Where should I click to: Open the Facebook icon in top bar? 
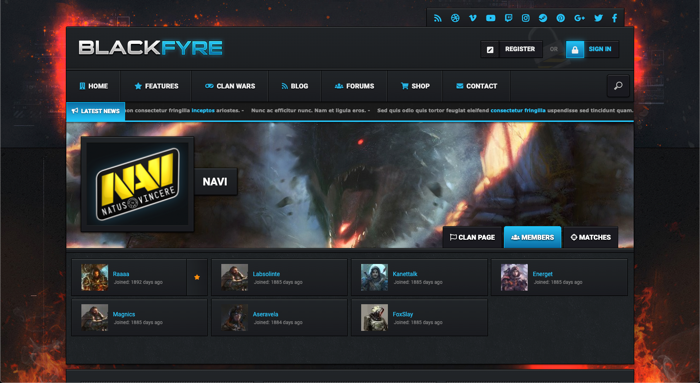[615, 18]
